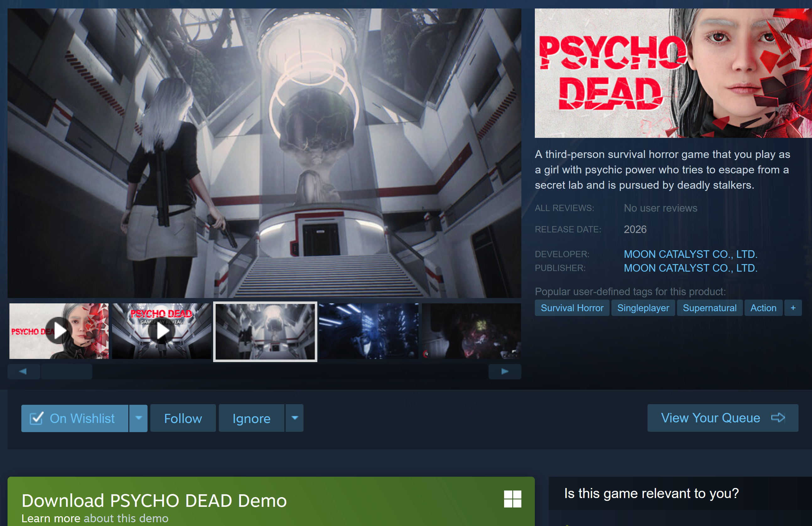Click the arrow icon in View Your Queue
812x526 pixels.
pos(778,418)
